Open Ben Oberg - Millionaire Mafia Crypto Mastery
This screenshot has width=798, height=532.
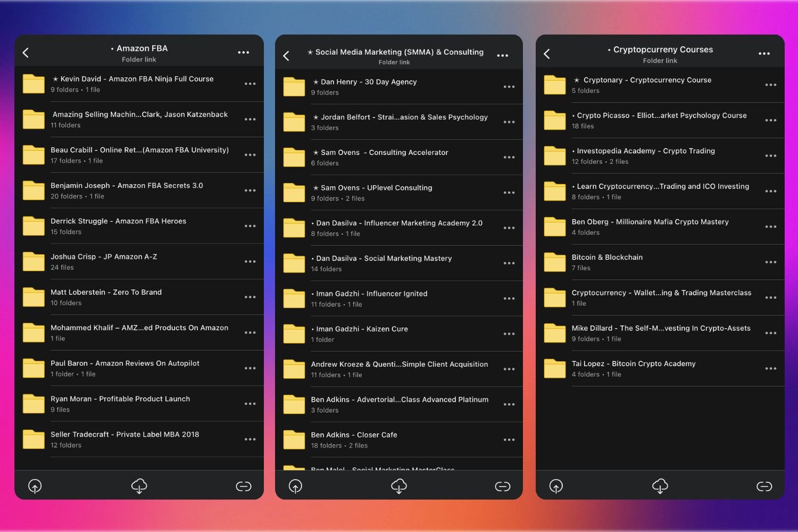coord(660,227)
